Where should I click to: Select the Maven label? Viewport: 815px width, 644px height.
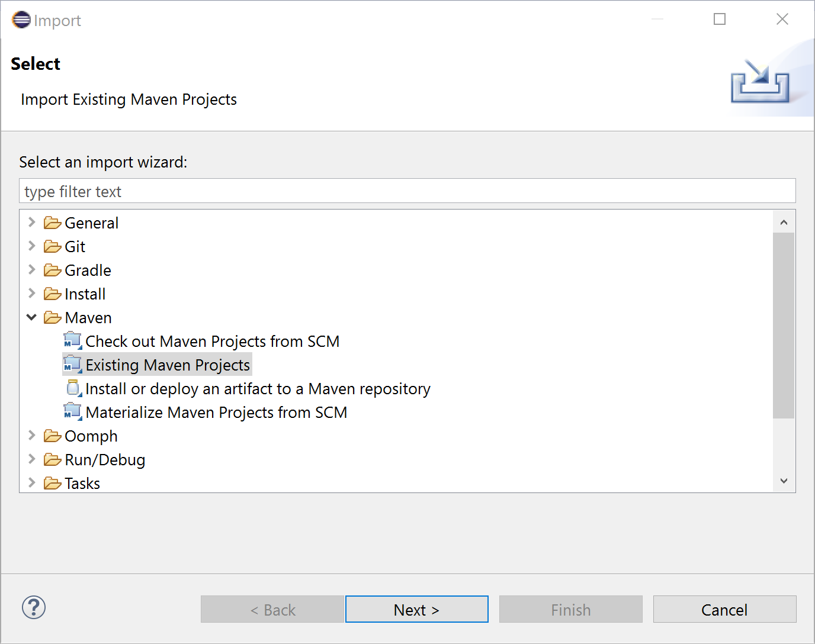(x=88, y=318)
